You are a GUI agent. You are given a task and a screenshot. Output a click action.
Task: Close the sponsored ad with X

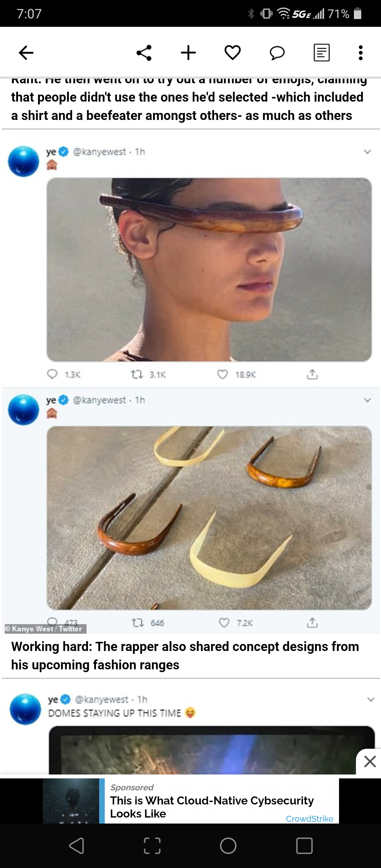click(x=370, y=761)
